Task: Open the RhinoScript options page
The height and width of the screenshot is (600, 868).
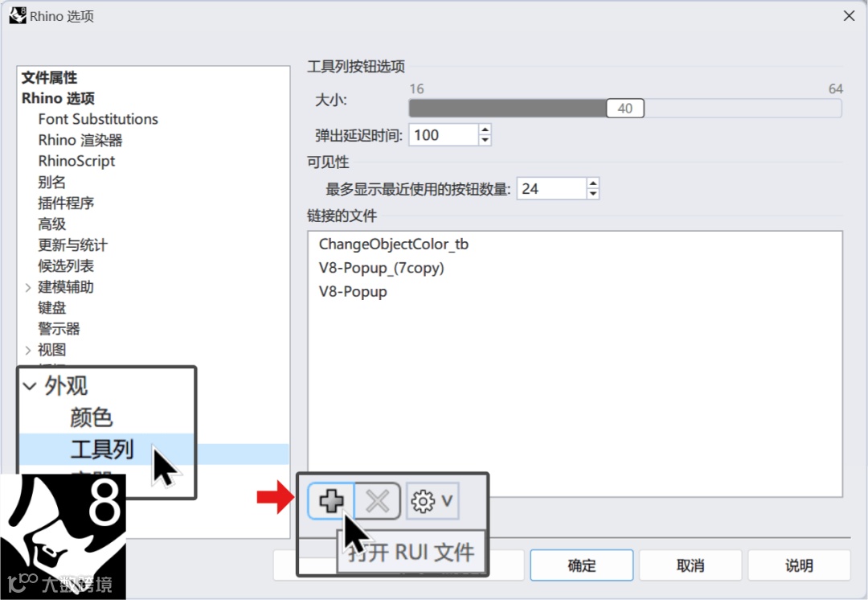Action: (x=76, y=161)
